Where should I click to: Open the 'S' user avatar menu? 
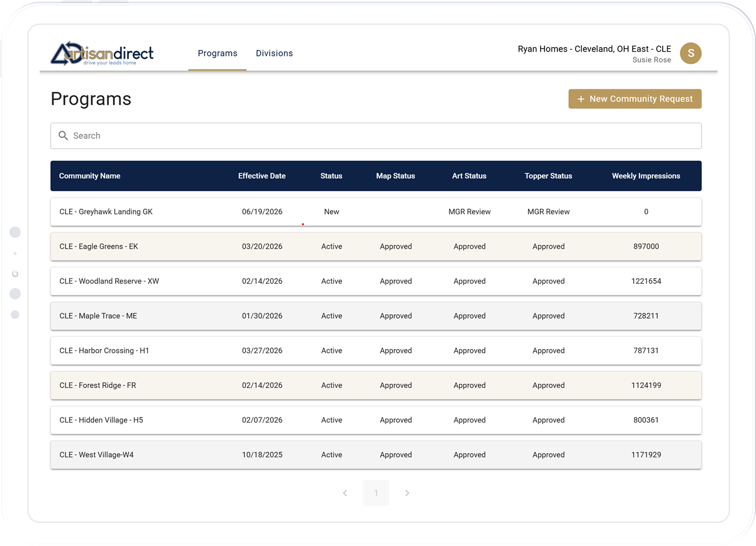pyautogui.click(x=690, y=53)
